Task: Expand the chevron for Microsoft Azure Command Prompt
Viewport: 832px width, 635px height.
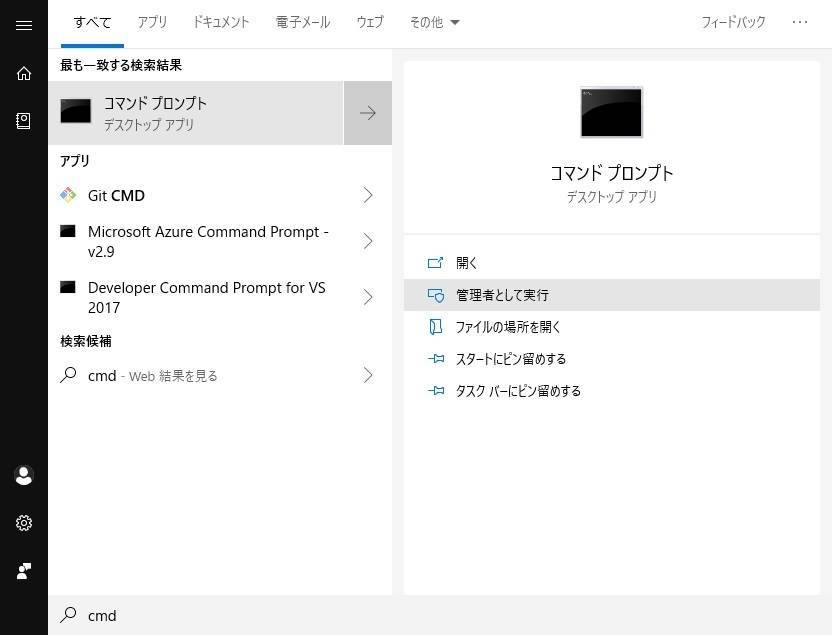Action: coord(368,241)
